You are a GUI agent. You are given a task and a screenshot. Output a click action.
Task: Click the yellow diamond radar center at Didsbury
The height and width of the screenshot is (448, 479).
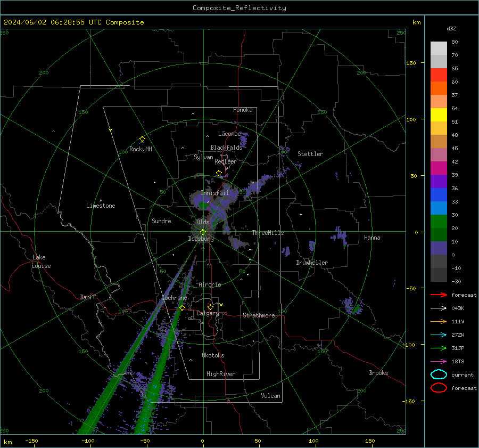point(203,232)
